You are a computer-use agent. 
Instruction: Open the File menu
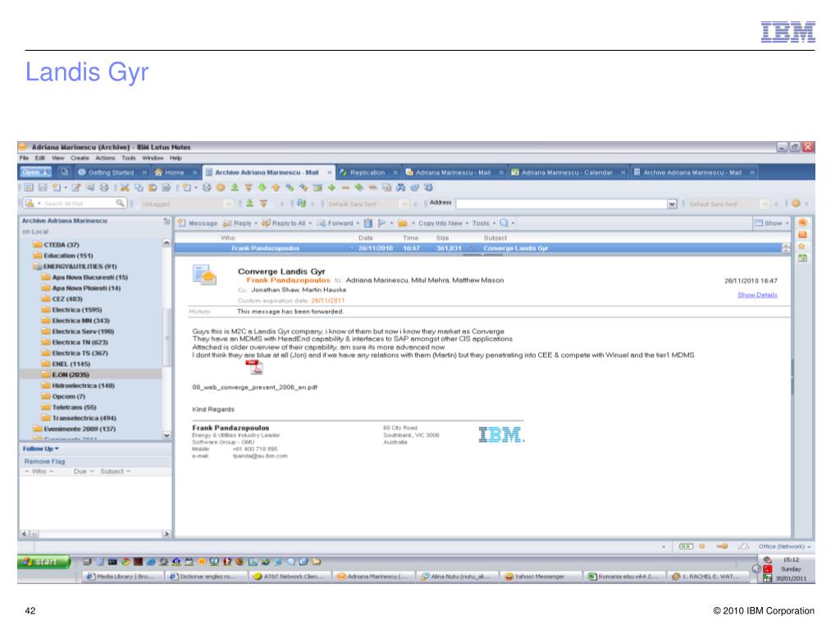coord(24,158)
